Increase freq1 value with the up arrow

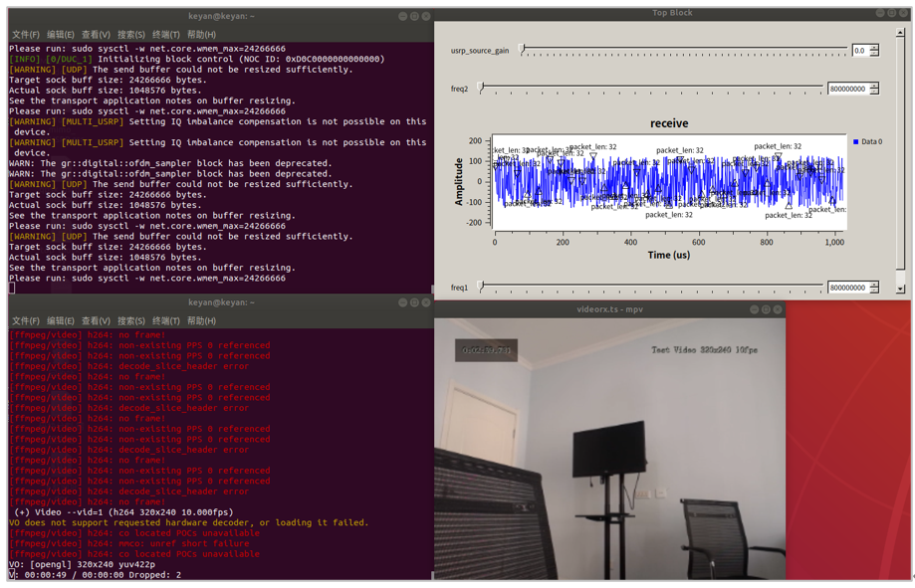point(874,284)
